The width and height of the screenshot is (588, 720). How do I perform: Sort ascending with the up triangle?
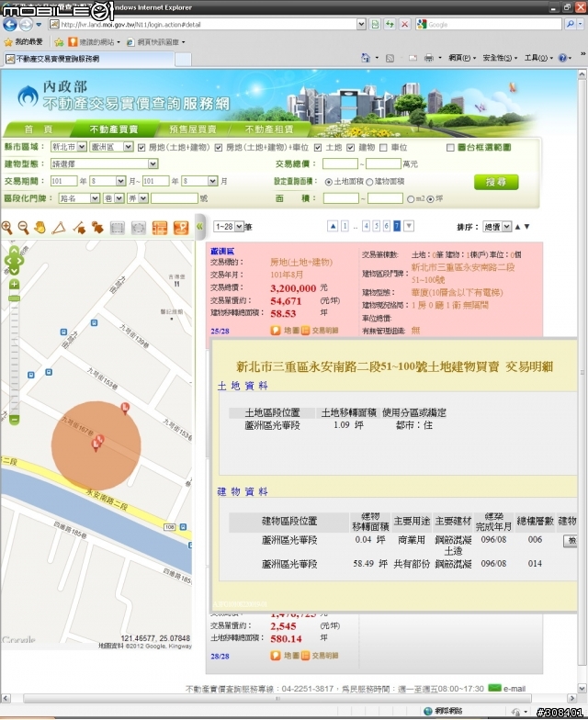point(518,226)
